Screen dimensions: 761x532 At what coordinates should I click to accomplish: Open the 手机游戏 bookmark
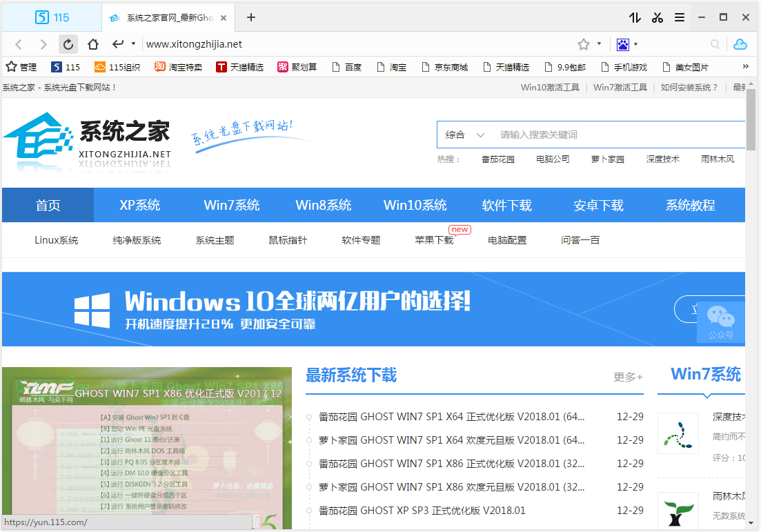click(624, 67)
